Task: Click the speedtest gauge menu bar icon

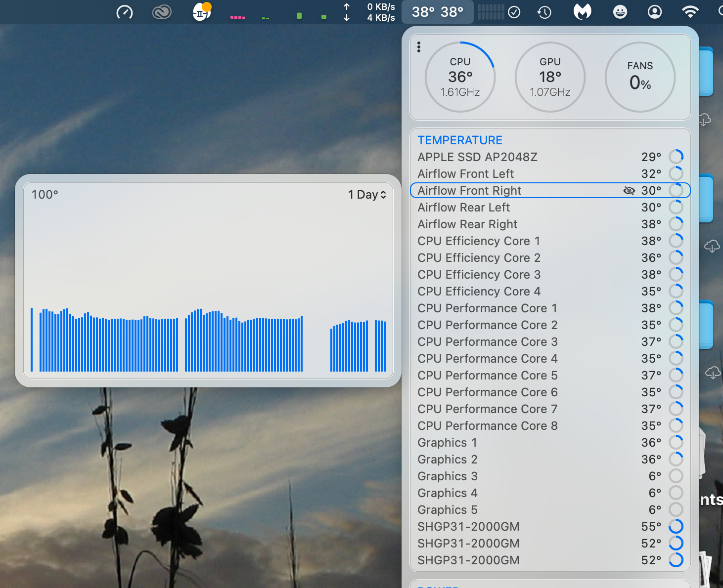Action: 124,12
